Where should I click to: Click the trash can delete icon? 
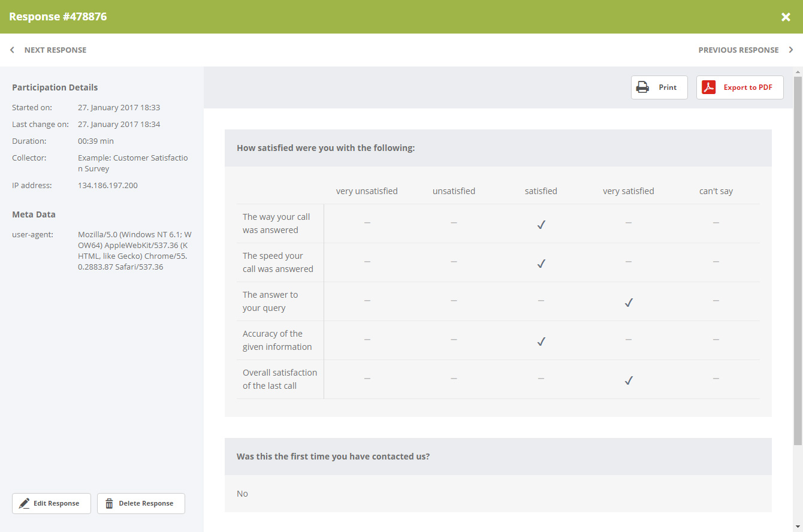109,503
